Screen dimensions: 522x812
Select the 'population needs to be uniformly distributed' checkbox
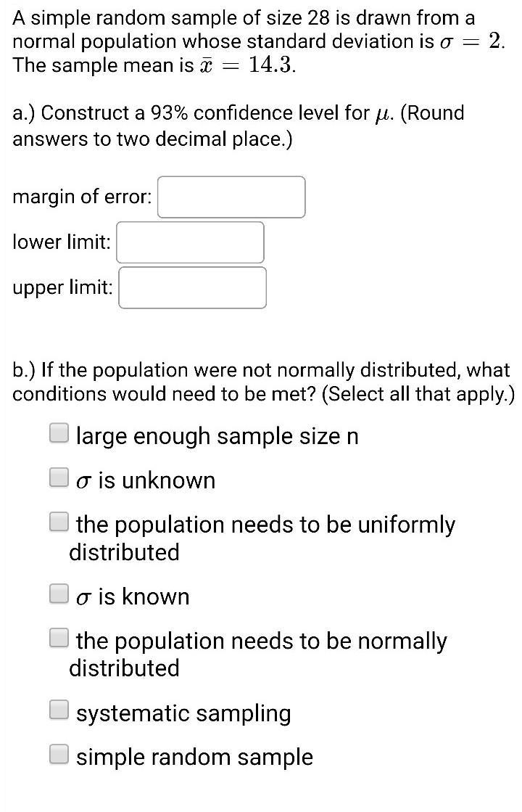[59, 522]
